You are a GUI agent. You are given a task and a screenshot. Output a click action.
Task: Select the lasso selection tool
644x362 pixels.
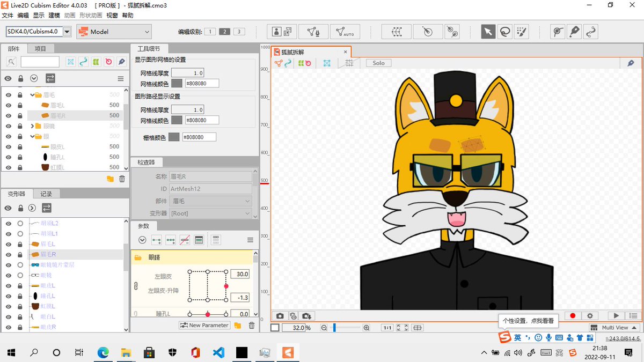click(505, 32)
